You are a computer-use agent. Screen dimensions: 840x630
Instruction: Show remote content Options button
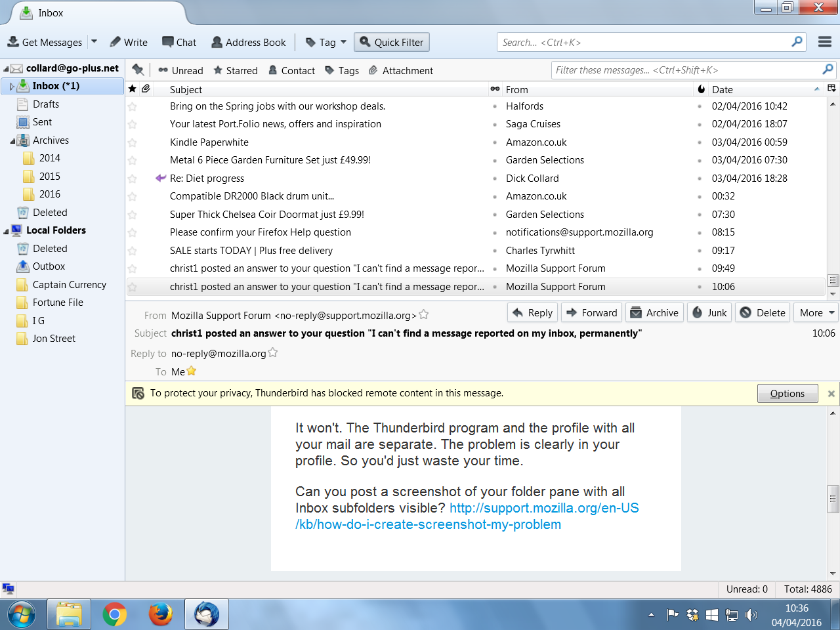tap(787, 393)
